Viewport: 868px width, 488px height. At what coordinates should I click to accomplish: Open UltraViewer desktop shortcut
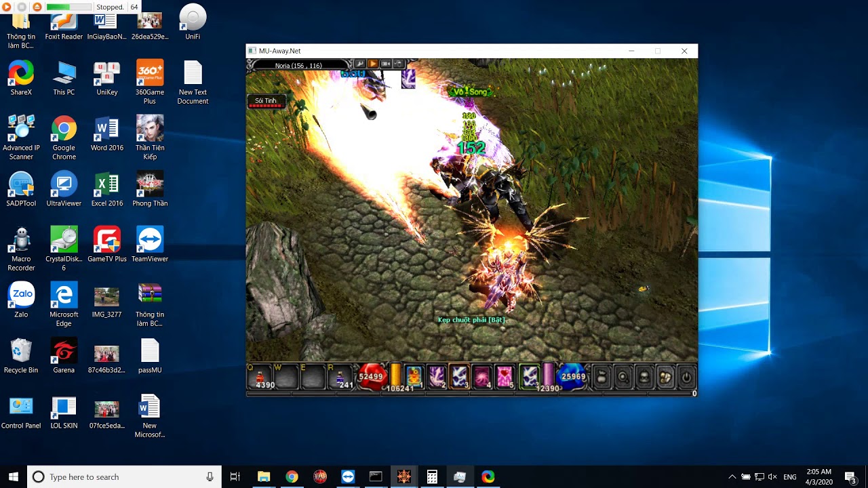coord(64,189)
